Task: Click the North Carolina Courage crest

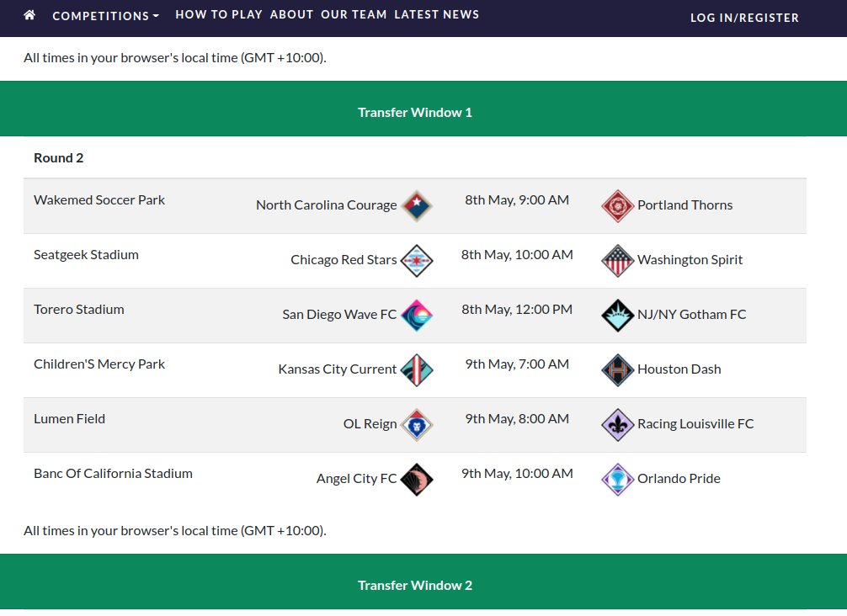Action: (x=417, y=205)
